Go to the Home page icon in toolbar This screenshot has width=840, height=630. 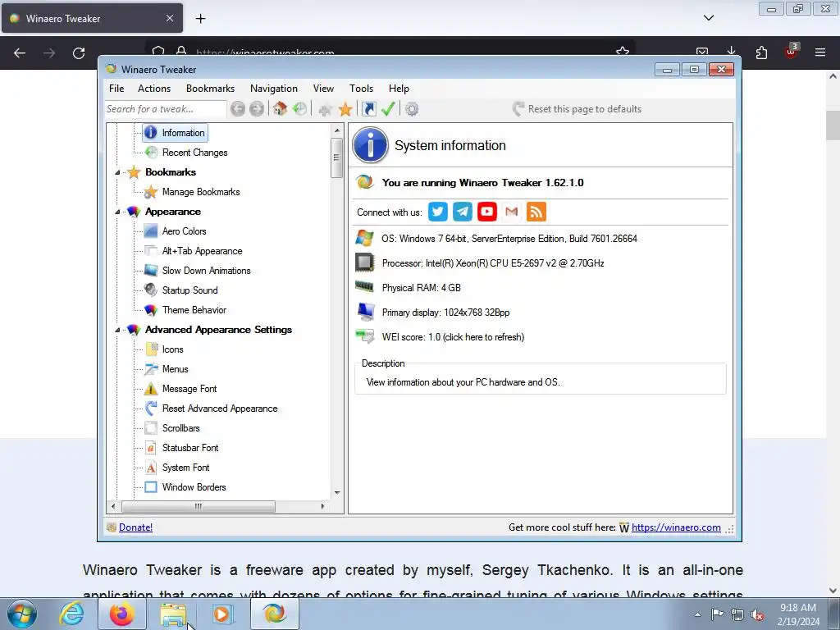[280, 109]
